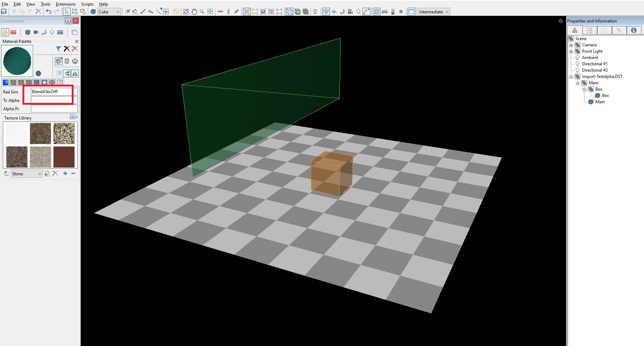
Task: Click the multicolored cube render icon
Action: point(298,12)
